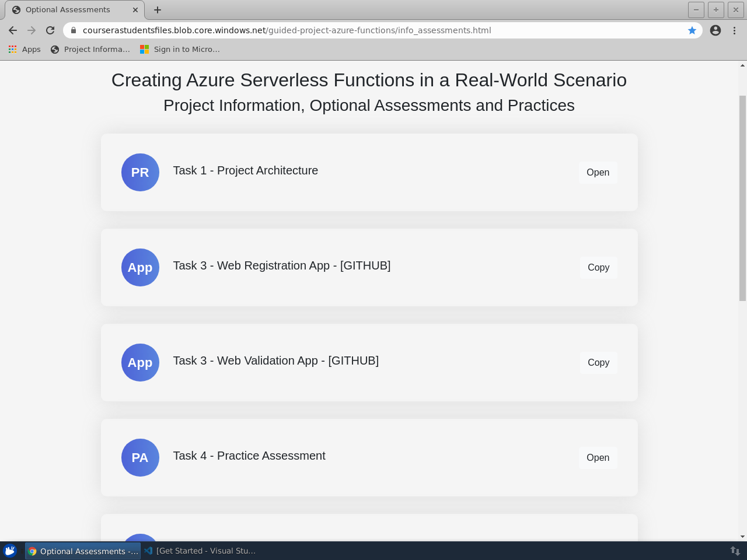Open Task 1 Project Architecture
The height and width of the screenshot is (560, 747).
pos(598,172)
